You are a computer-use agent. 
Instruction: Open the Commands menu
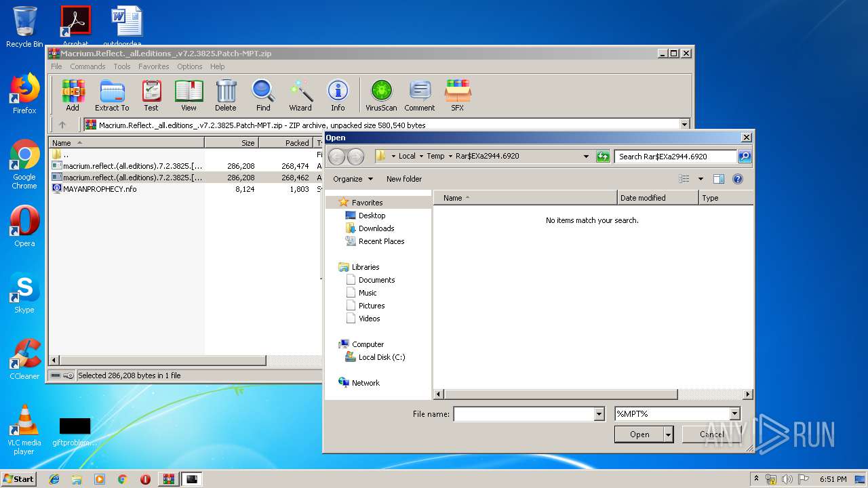87,66
